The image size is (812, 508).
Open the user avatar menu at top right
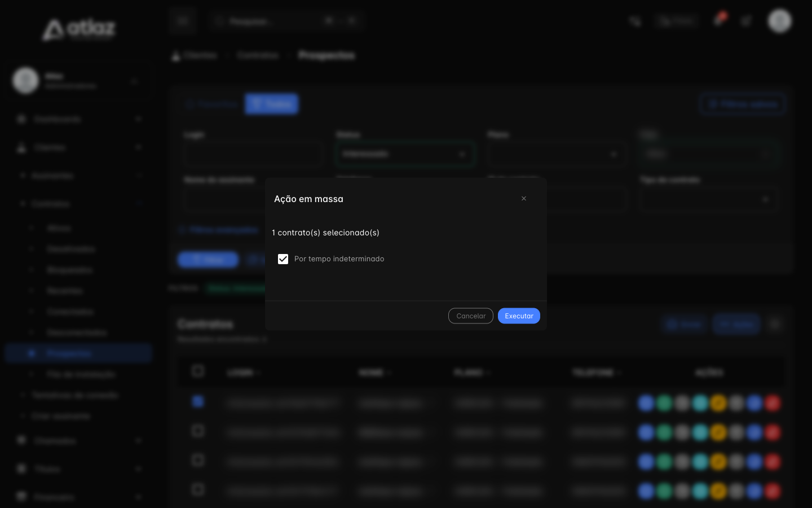tap(780, 21)
